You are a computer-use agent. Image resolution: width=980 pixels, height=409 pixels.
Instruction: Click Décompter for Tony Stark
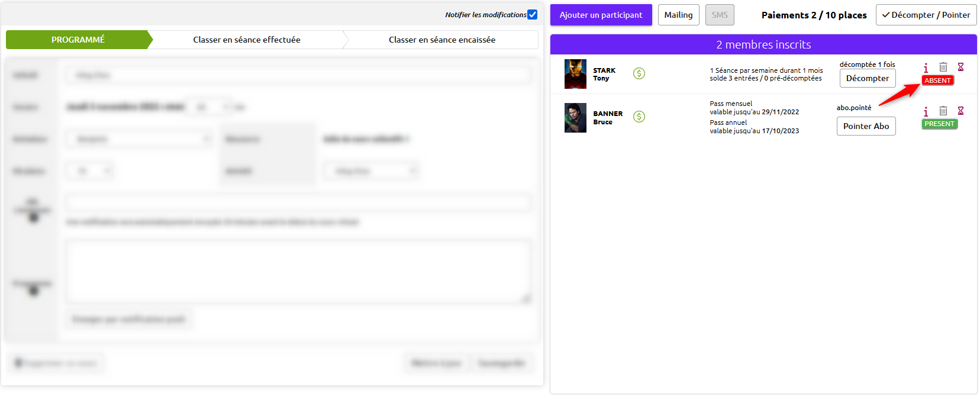click(x=867, y=78)
